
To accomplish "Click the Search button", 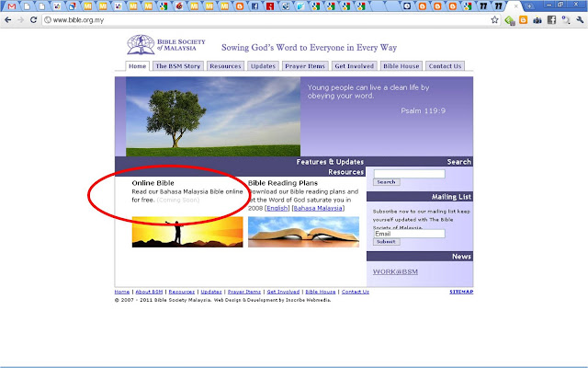I will pos(386,182).
